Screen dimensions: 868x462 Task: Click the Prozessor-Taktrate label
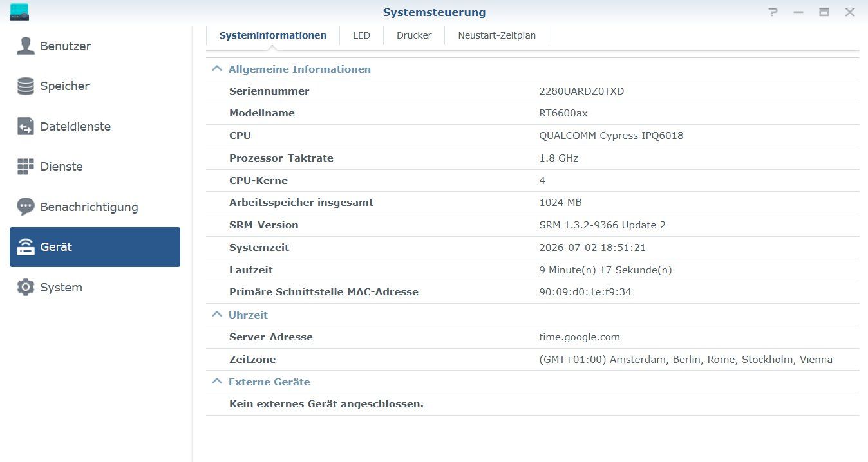[x=281, y=158]
